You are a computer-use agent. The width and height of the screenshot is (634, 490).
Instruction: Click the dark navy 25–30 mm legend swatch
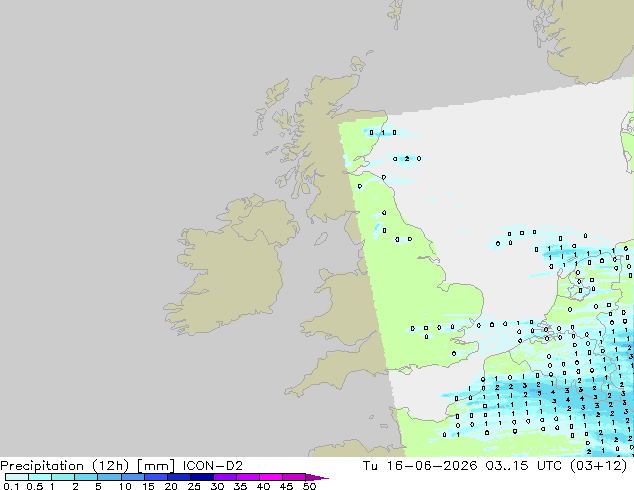pos(201,477)
